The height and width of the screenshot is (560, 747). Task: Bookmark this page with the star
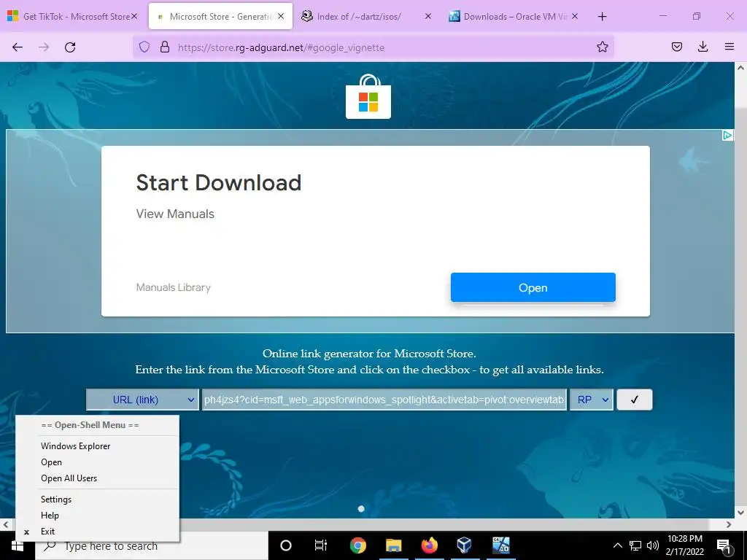coord(602,47)
